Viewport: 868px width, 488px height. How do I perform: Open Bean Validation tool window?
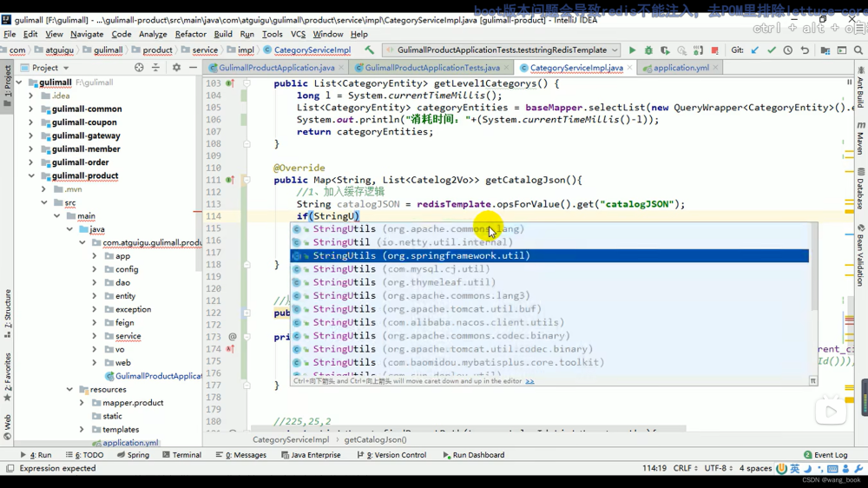(x=861, y=255)
